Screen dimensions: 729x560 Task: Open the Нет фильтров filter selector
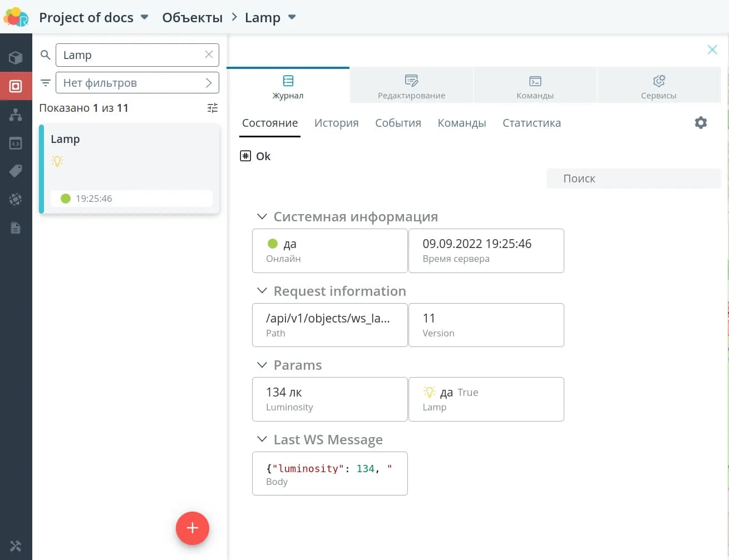(137, 83)
